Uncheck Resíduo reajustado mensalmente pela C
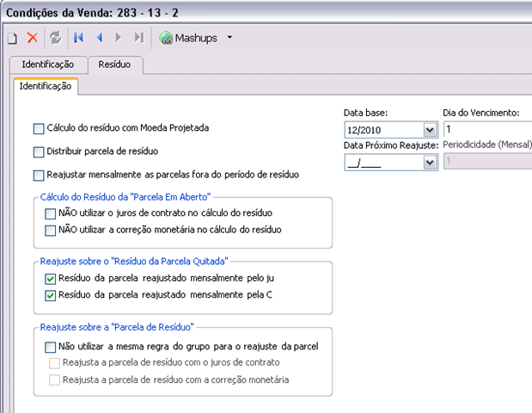The width and height of the screenshot is (532, 413). pyautogui.click(x=50, y=295)
